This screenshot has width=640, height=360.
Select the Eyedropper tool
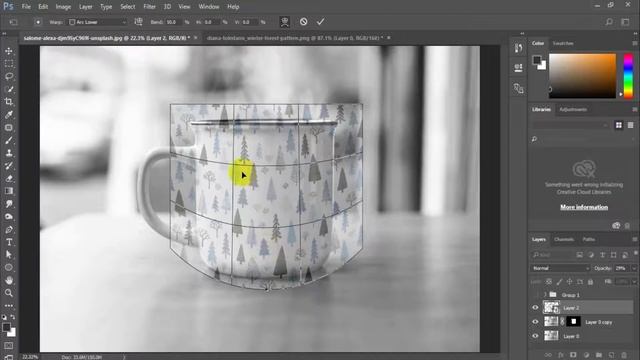pyautogui.click(x=9, y=115)
